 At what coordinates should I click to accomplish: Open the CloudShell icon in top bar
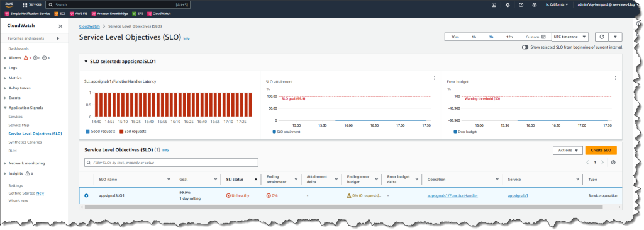coord(494,5)
